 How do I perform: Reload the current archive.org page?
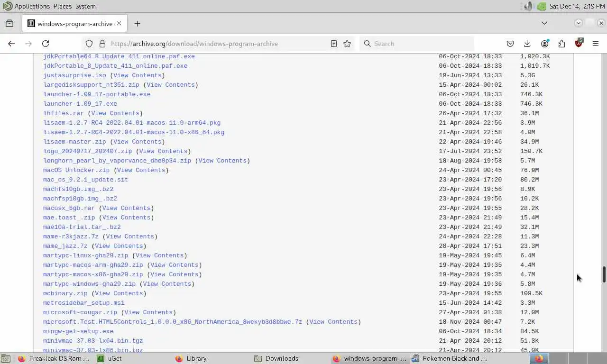46,44
